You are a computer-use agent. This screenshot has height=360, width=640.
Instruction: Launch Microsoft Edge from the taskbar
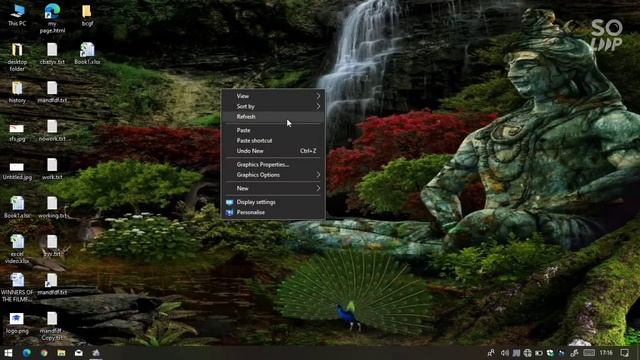tap(27, 353)
